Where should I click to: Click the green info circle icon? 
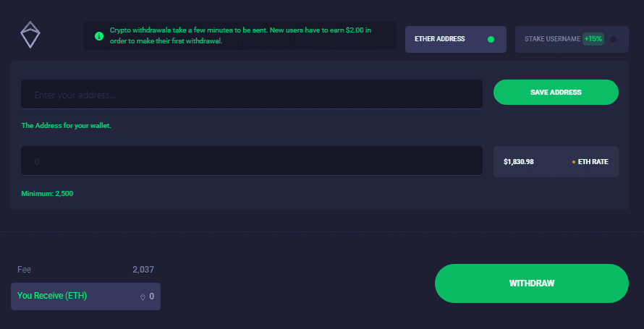click(x=99, y=36)
